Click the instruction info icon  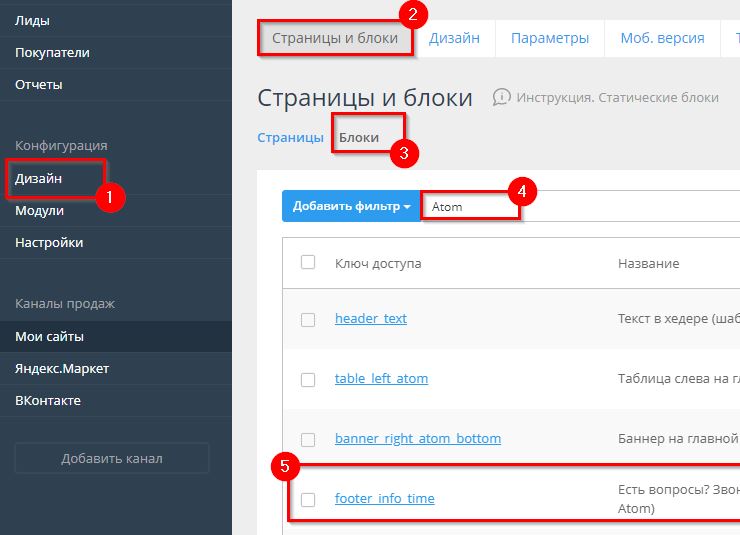click(x=502, y=97)
